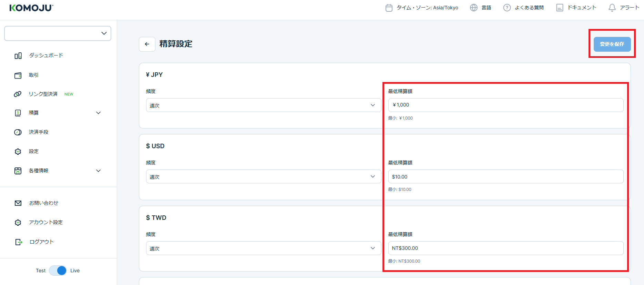Click the 変更を保存 button
Viewport: 644px width, 285px height.
pos(612,44)
